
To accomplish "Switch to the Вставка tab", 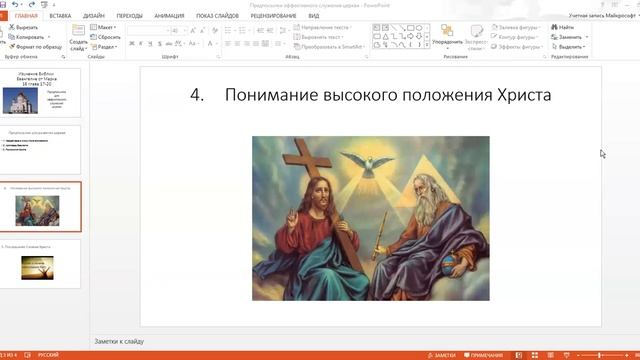I will (60, 16).
